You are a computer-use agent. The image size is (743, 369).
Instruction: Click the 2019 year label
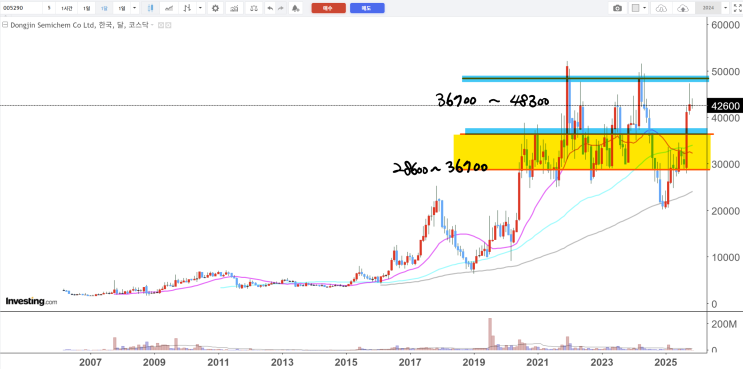click(474, 362)
